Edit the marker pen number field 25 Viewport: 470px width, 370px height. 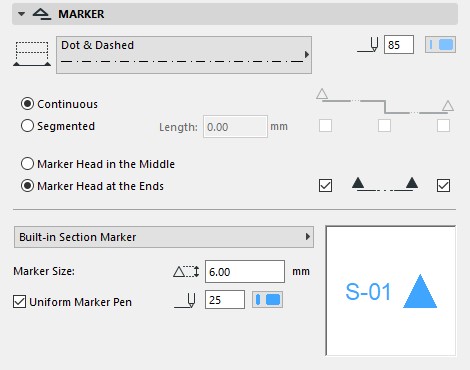pos(225,300)
